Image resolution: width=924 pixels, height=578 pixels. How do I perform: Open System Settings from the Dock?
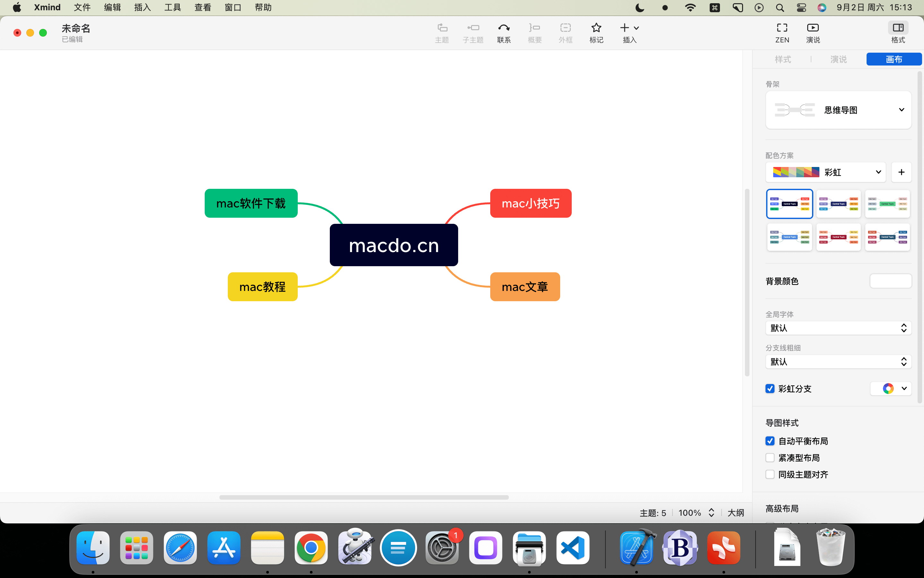point(442,547)
